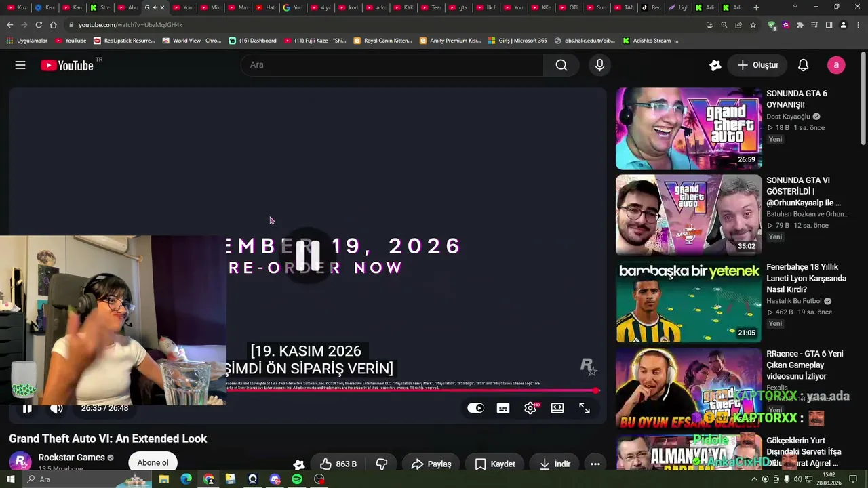
Task: Like the video (863 B)
Action: [x=338, y=464]
